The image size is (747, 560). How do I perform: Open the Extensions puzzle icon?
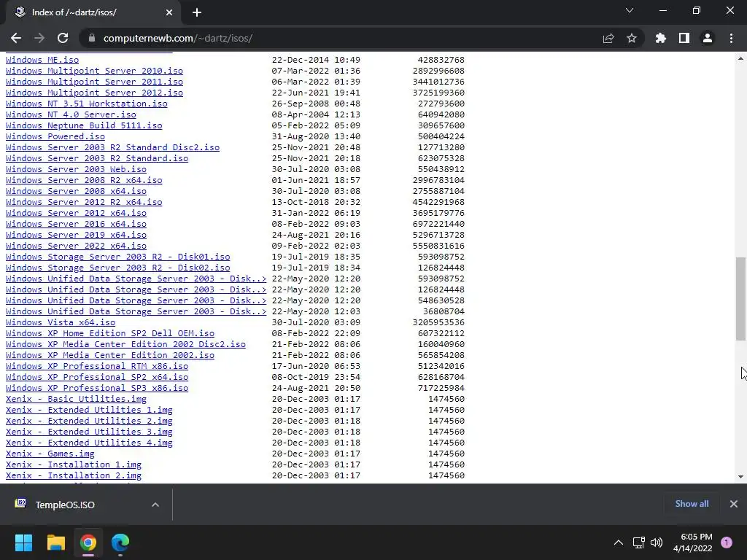(661, 38)
